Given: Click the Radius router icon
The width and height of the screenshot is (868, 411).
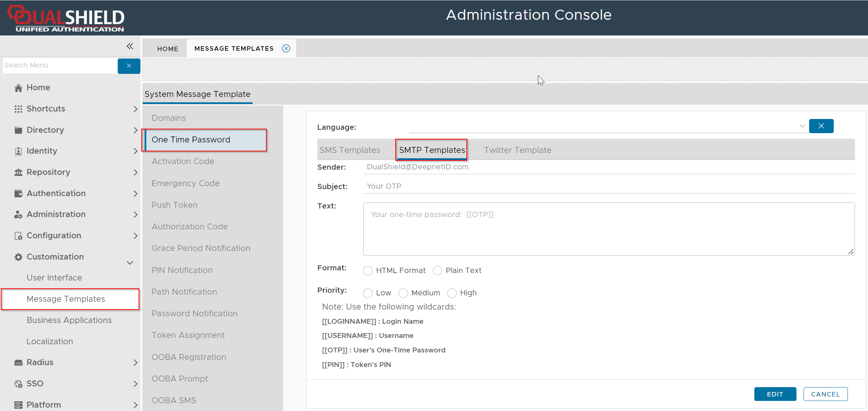Looking at the screenshot, I should click(18, 363).
